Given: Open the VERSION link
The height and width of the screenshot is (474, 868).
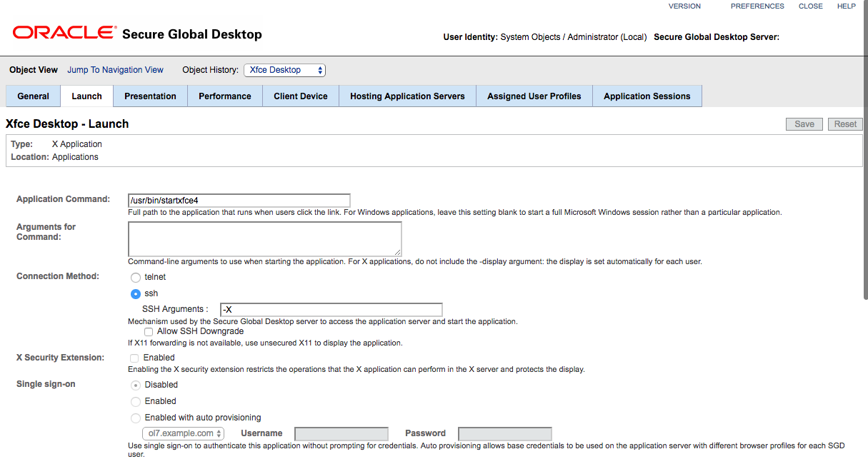Looking at the screenshot, I should tap(684, 6).
